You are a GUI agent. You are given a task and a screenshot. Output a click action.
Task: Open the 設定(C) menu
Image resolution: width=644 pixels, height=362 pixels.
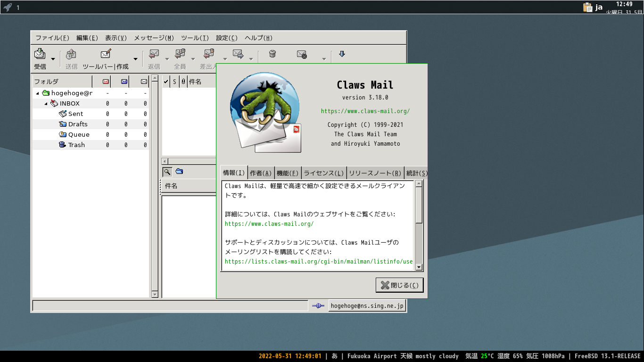point(227,38)
